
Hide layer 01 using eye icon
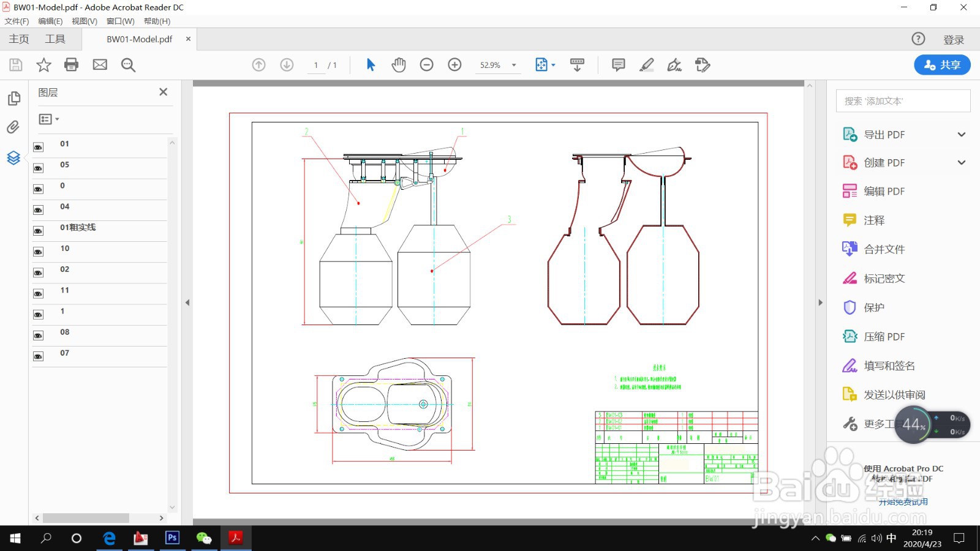[x=39, y=148]
